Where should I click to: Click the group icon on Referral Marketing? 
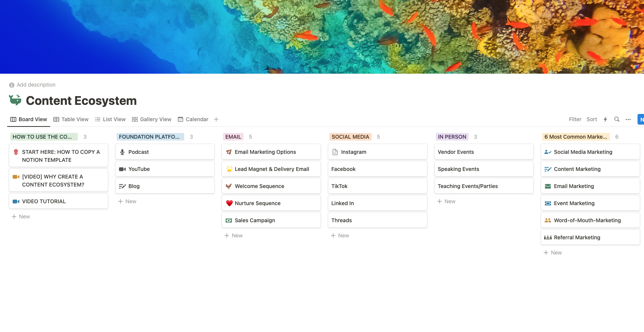pos(548,237)
